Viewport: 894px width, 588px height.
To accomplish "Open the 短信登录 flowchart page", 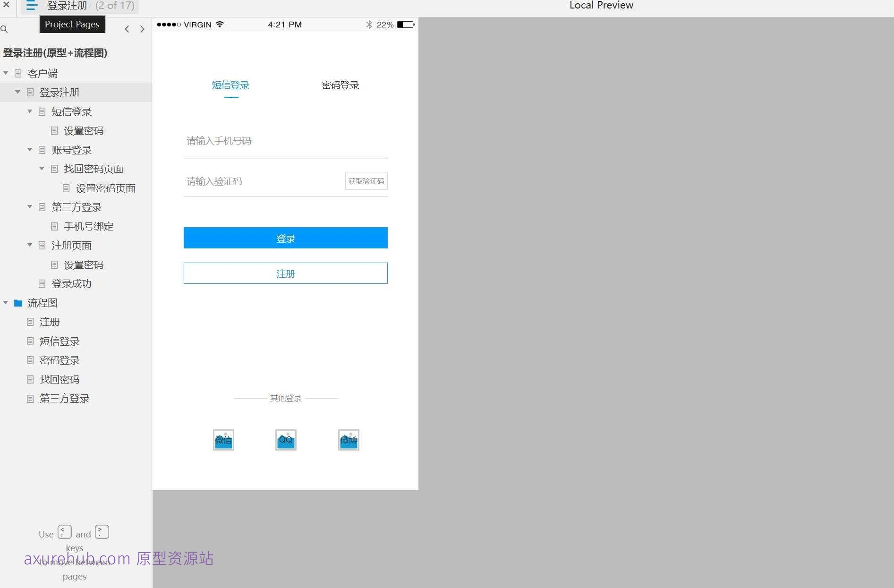I will (x=60, y=341).
